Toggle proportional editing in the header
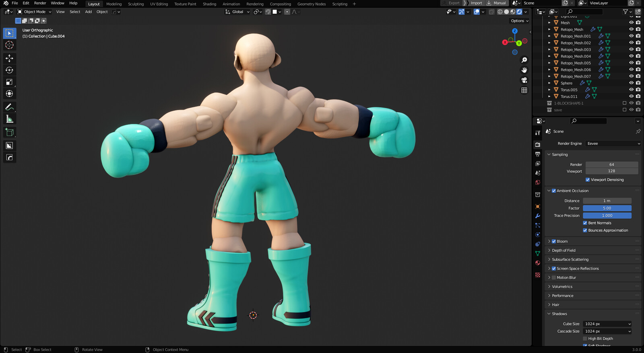The image size is (644, 353). [287, 12]
